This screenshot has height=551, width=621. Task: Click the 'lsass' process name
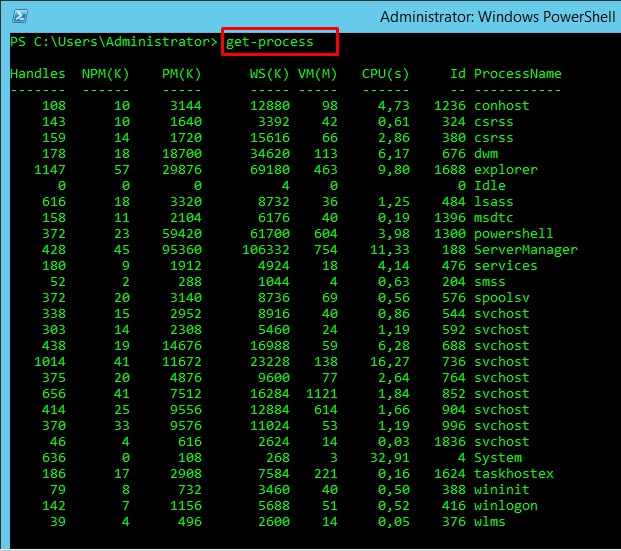coord(493,202)
